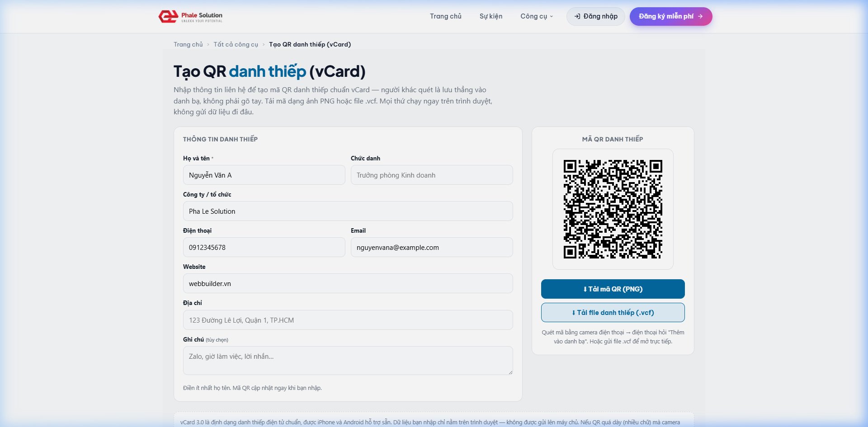Focus the Ghi chú textarea
The image size is (868, 427).
(x=348, y=361)
